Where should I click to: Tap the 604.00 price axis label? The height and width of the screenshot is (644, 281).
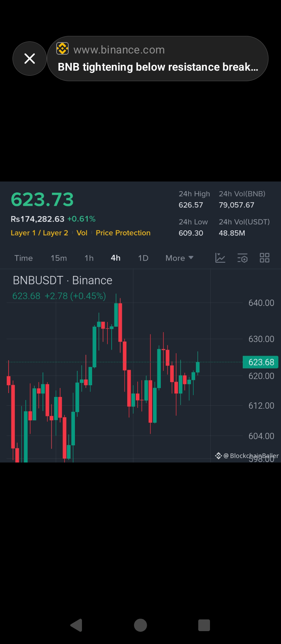261,436
